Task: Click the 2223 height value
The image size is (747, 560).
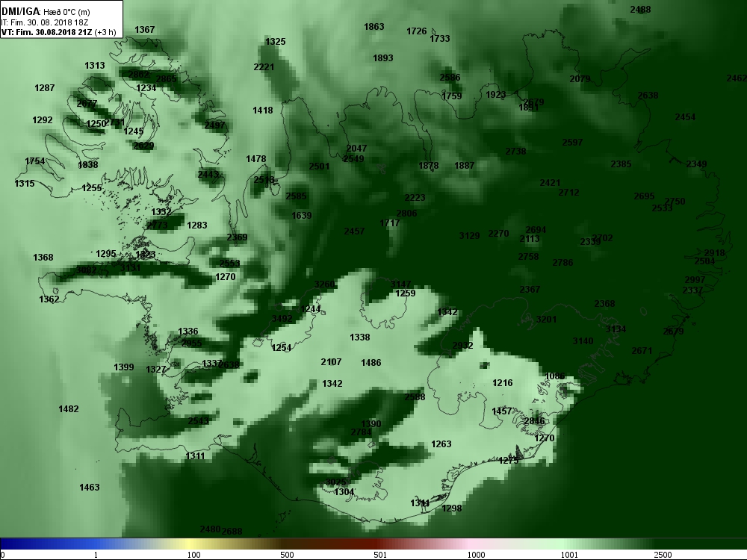Action: pos(415,198)
